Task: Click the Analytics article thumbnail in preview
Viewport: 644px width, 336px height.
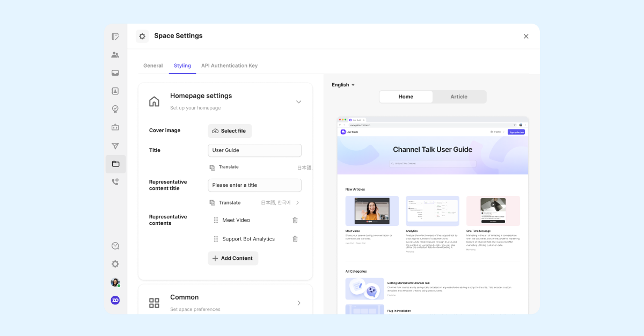Action: point(433,210)
